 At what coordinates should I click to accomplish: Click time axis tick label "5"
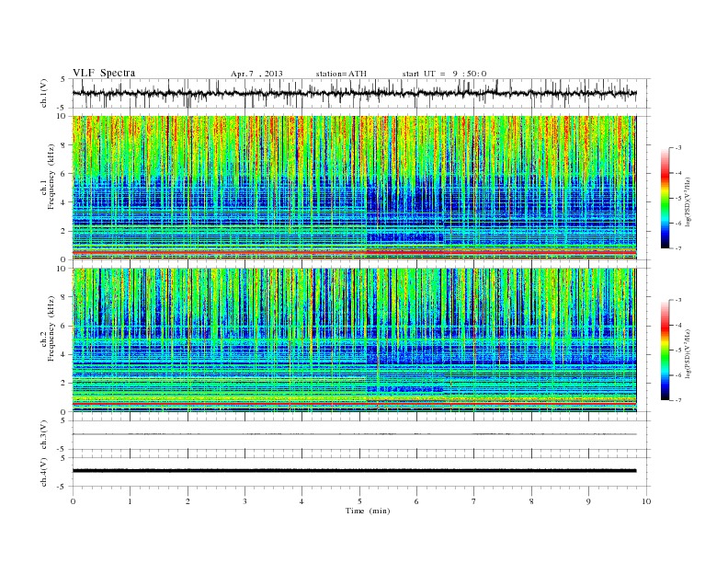pos(359,501)
